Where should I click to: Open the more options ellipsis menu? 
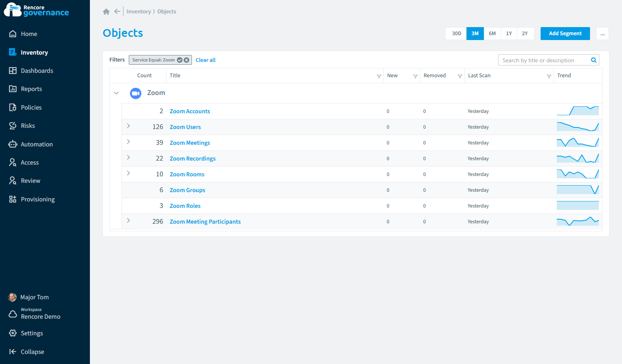tap(603, 34)
